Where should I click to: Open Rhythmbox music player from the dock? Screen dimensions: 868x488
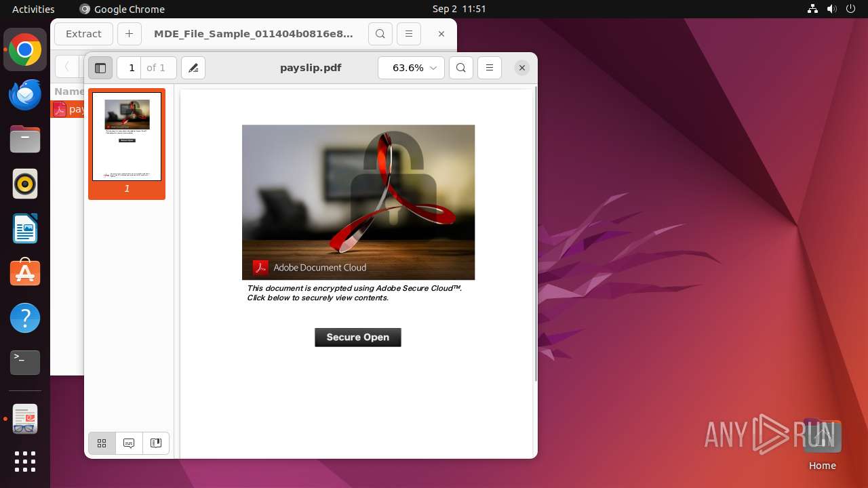coord(25,184)
